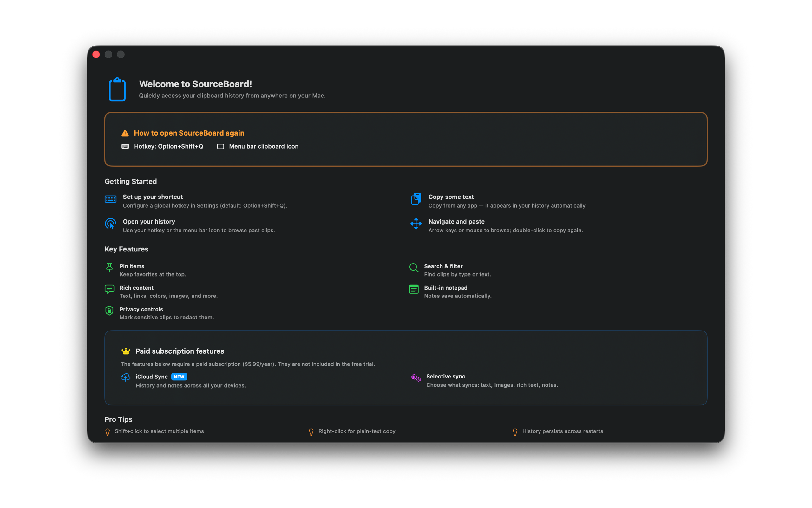Image resolution: width=812 pixels, height=508 pixels.
Task: Click the $5.99/year subscription description line
Action: (x=248, y=364)
